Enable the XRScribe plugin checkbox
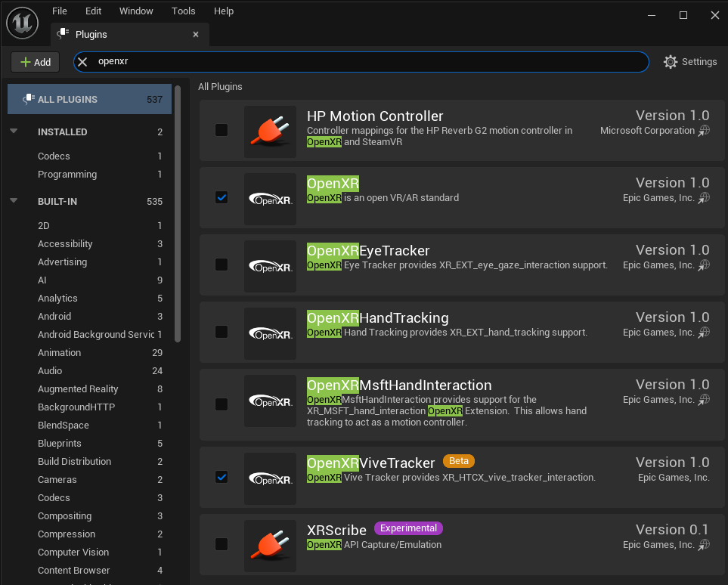 [221, 544]
